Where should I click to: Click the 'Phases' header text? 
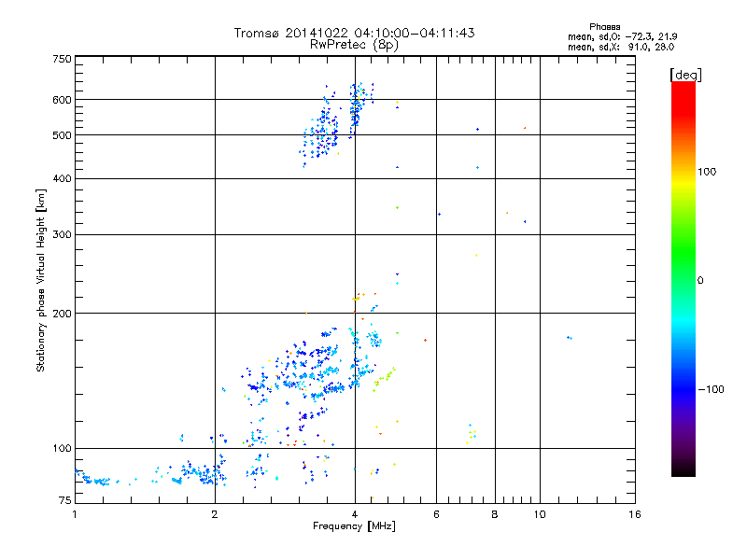point(604,27)
